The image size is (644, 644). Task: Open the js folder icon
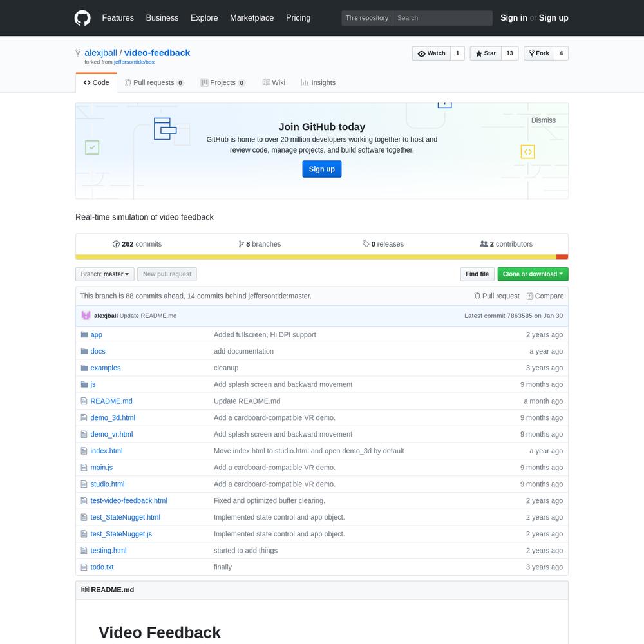84,384
